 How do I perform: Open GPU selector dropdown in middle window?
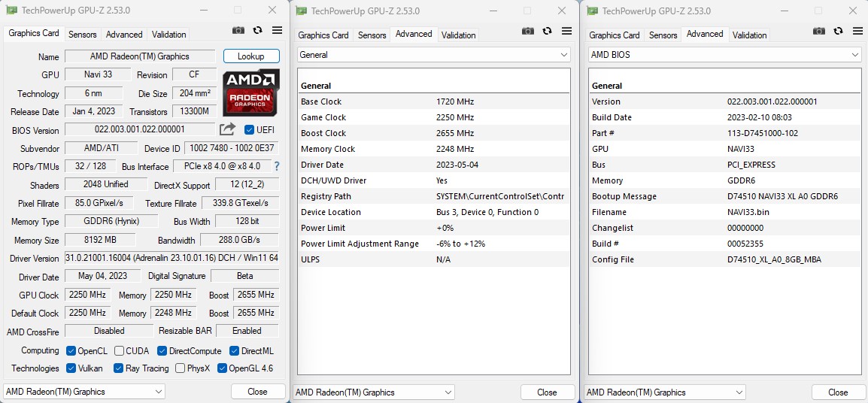tap(374, 392)
